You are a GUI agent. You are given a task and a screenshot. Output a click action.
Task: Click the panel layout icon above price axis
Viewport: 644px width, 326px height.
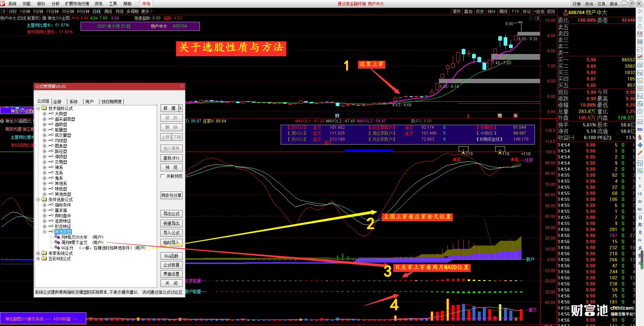(x=537, y=18)
